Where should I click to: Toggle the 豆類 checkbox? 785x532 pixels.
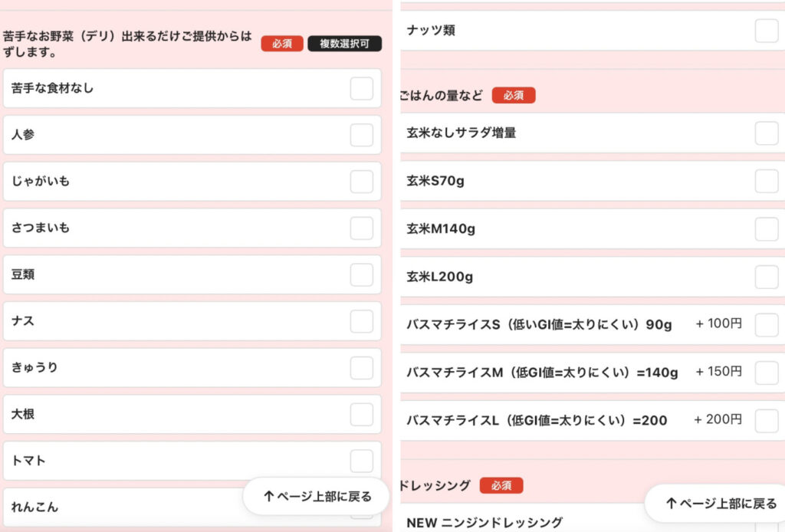(x=361, y=274)
